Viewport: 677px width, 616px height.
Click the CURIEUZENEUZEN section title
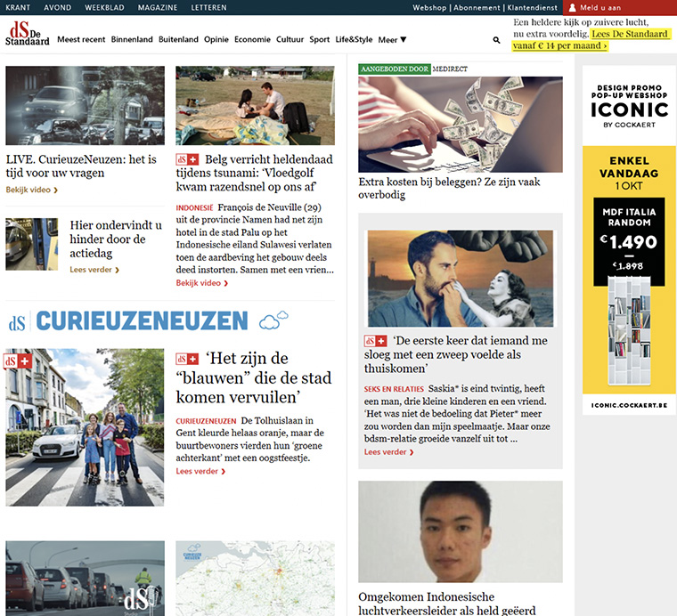pyautogui.click(x=142, y=321)
